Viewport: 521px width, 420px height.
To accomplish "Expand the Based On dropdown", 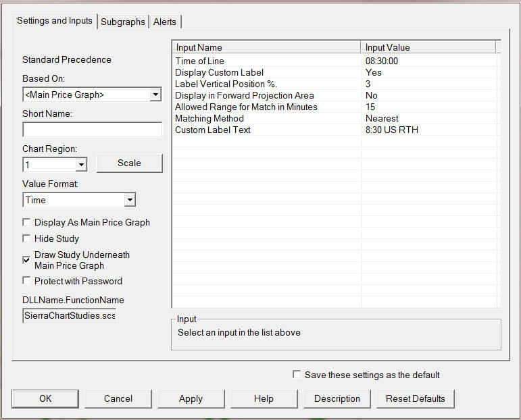I will point(155,95).
